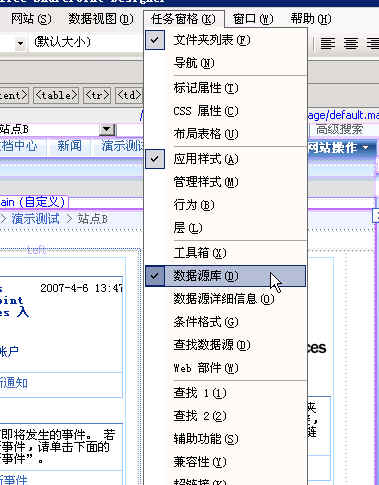Open the dropdown arrow left of 默认大小
379x485 pixels.
[20, 43]
